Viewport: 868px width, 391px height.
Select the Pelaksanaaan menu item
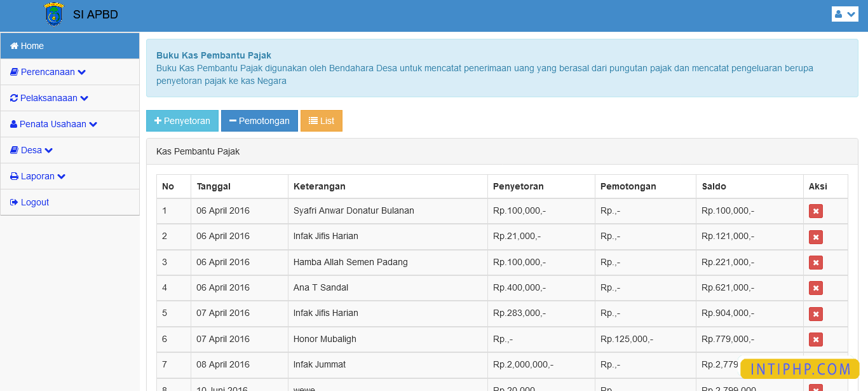click(x=51, y=98)
